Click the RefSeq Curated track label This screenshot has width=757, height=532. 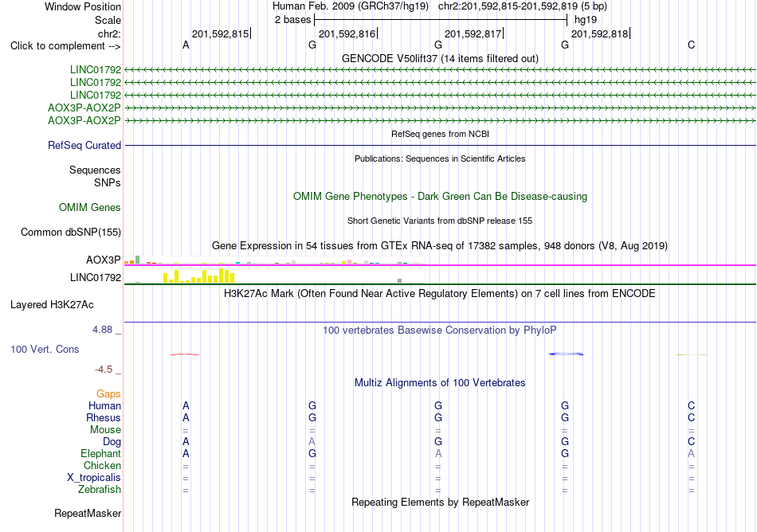pyautogui.click(x=84, y=145)
